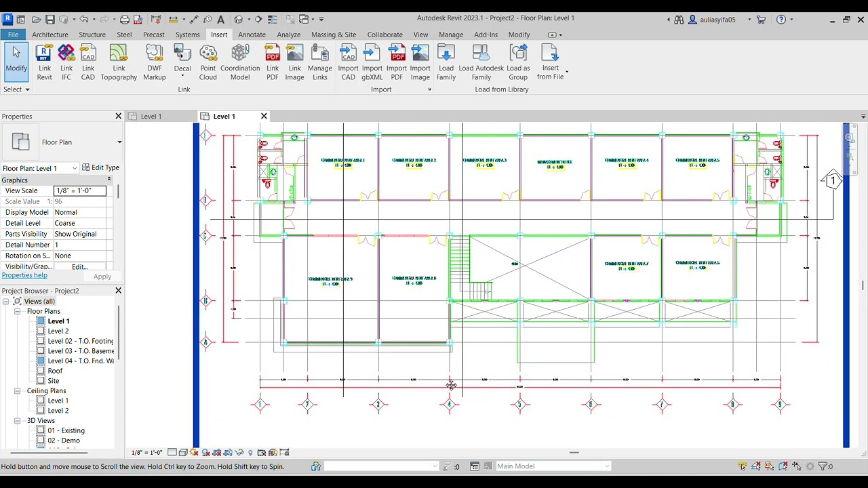
Task: Click the Link PDF tool
Action: (273, 62)
